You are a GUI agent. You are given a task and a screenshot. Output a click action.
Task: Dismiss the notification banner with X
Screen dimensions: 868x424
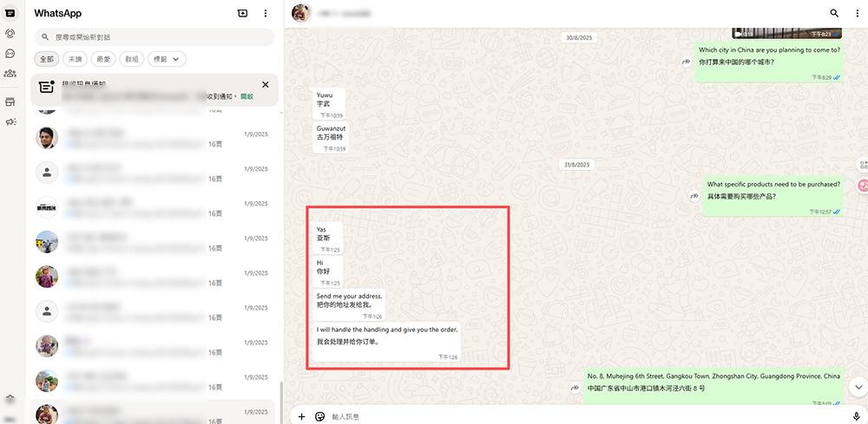point(266,85)
